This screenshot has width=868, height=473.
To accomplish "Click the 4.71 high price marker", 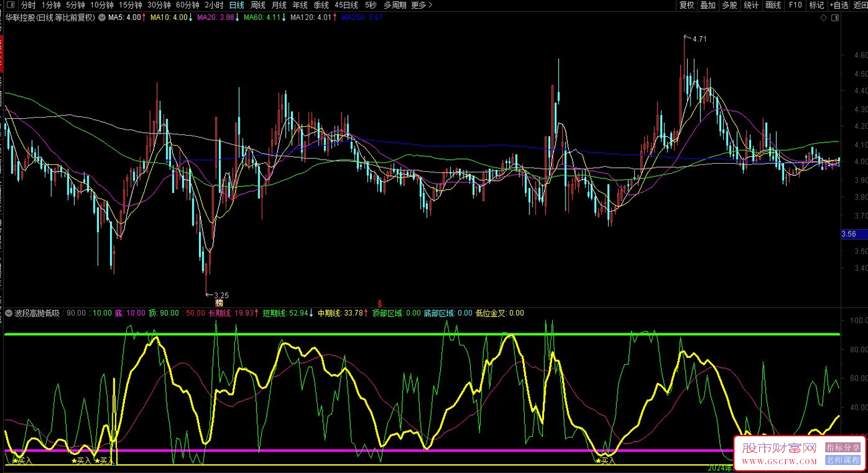I will [x=698, y=39].
